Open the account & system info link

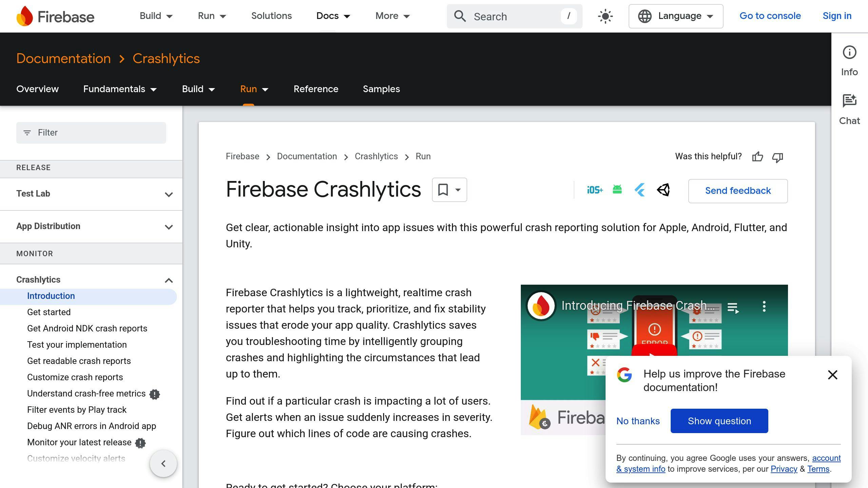tap(827, 458)
